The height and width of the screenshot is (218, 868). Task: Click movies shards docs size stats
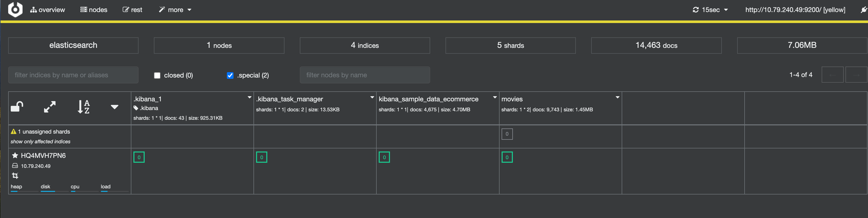click(547, 110)
